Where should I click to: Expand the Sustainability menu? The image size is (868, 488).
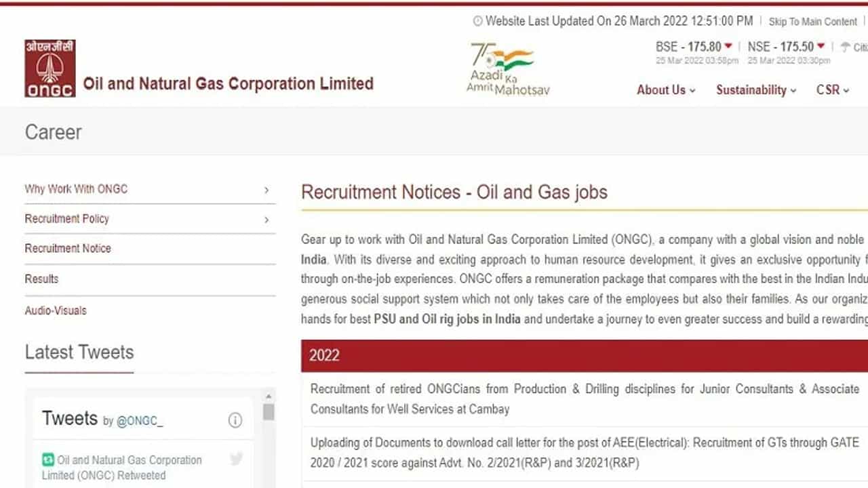click(x=756, y=90)
